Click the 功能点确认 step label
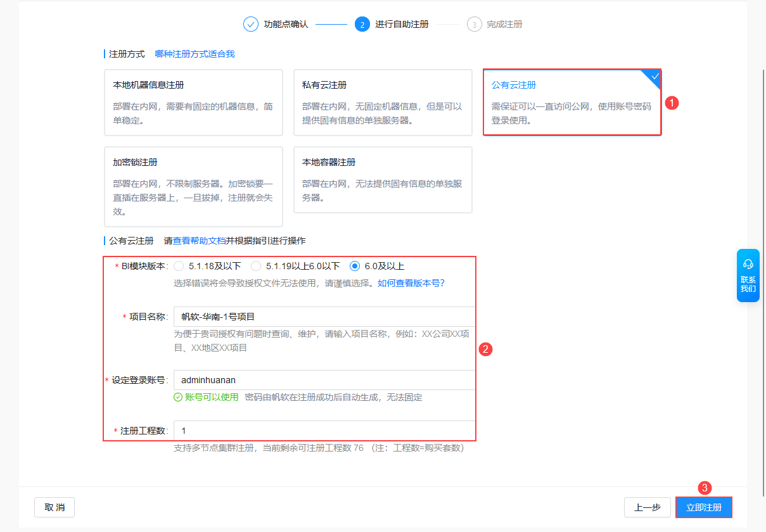This screenshot has height=532, width=766. point(286,24)
